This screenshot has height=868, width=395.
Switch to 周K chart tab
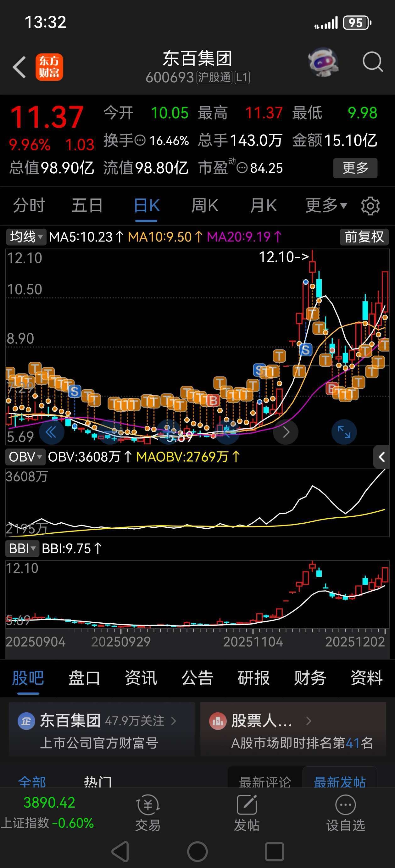coord(205,205)
